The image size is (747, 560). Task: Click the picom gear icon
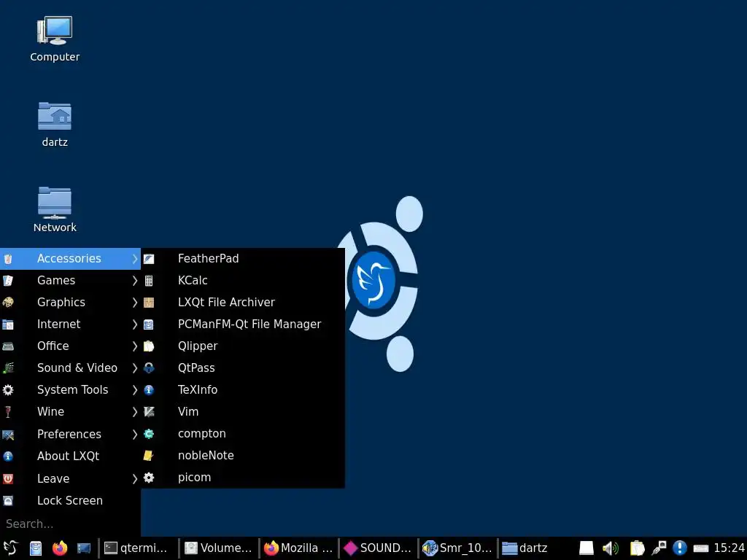coord(149,478)
